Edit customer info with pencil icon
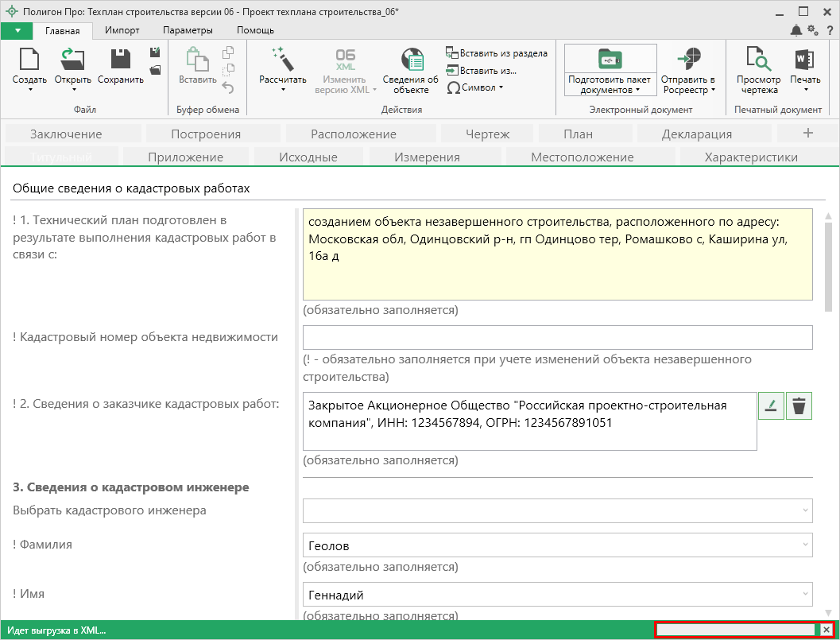 (x=770, y=406)
